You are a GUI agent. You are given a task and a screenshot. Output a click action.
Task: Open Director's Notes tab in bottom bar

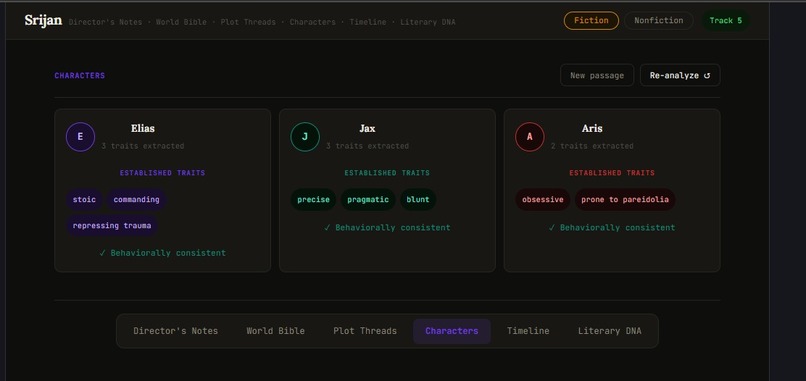pyautogui.click(x=175, y=331)
